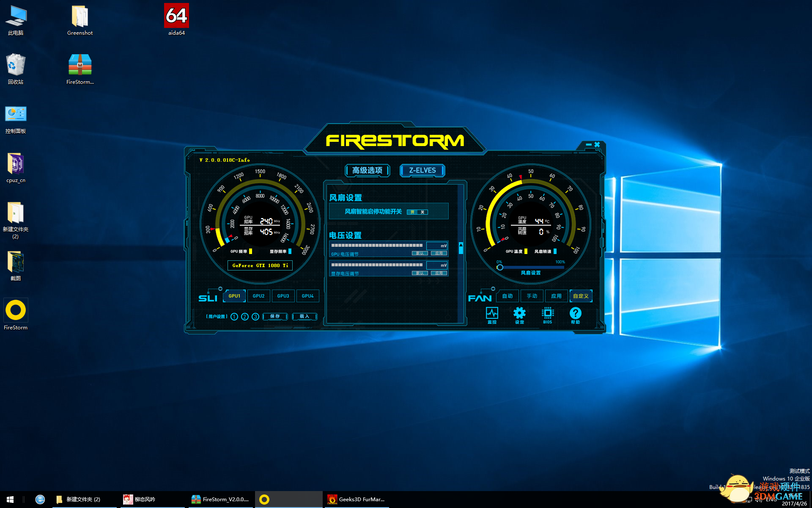The width and height of the screenshot is (812, 508).
Task: Click the 显存电压调节 voltage slider bar
Action: coord(377,265)
